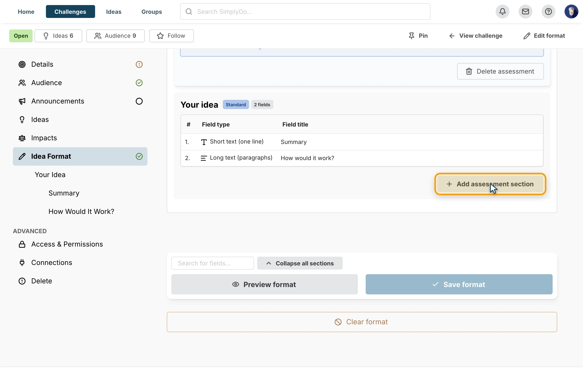Preview the format
The width and height of the screenshot is (588, 368).
tap(264, 284)
